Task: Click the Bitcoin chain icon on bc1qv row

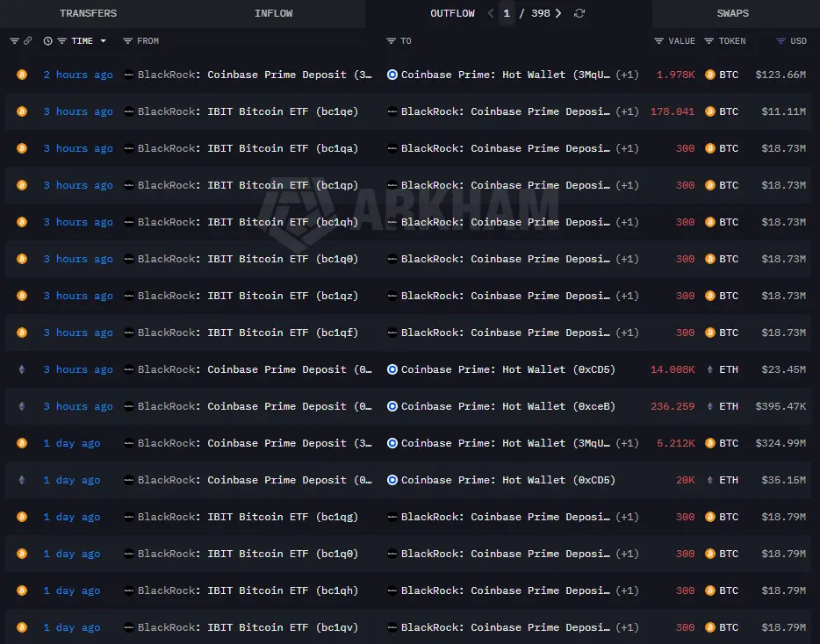Action: coord(22,627)
